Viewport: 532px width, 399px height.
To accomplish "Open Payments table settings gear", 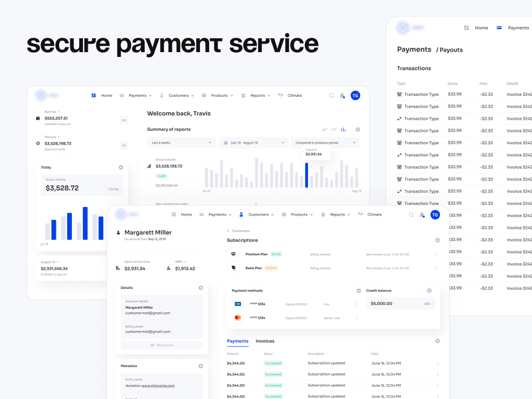I will click(437, 341).
